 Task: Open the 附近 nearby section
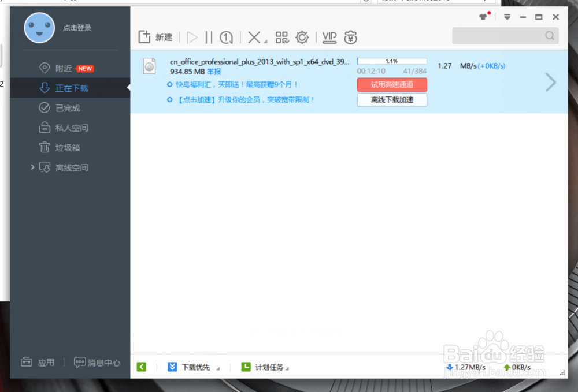click(x=64, y=69)
